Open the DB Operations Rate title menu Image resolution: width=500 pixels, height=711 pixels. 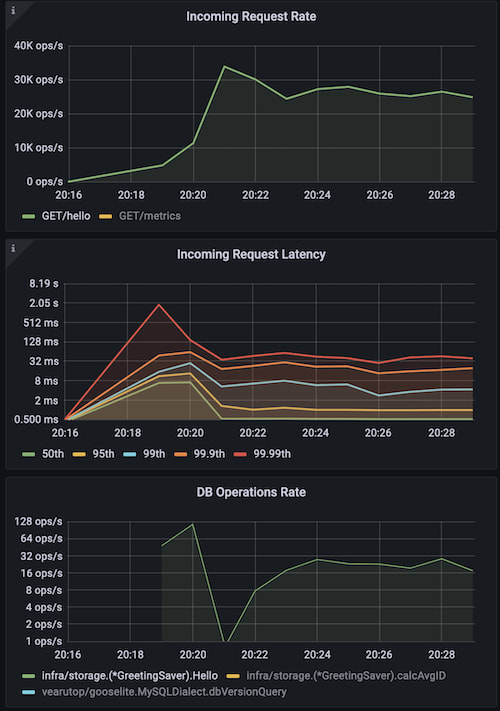click(x=251, y=492)
